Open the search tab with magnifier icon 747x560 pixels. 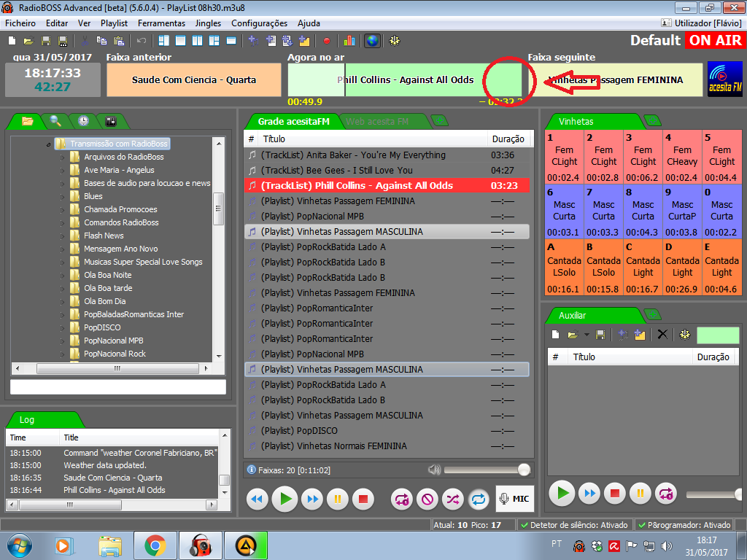55,121
